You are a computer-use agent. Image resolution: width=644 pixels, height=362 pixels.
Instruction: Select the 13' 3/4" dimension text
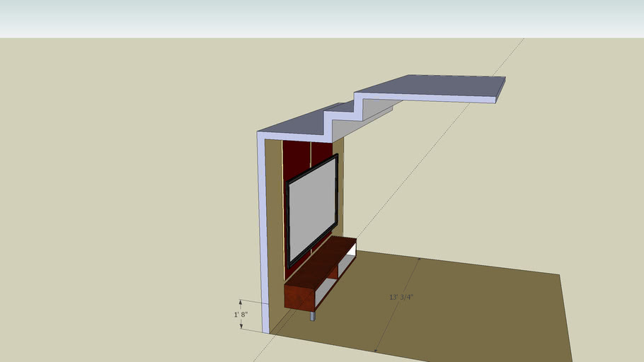(401, 297)
